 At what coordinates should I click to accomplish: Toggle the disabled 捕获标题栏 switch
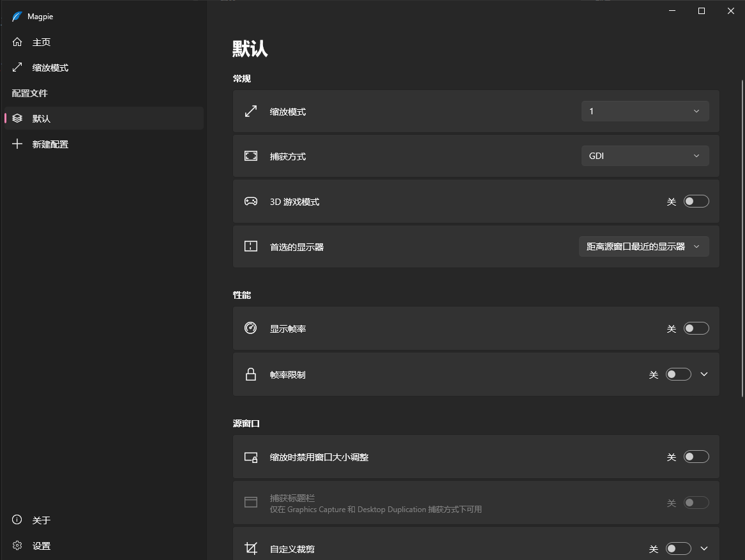coord(696,503)
